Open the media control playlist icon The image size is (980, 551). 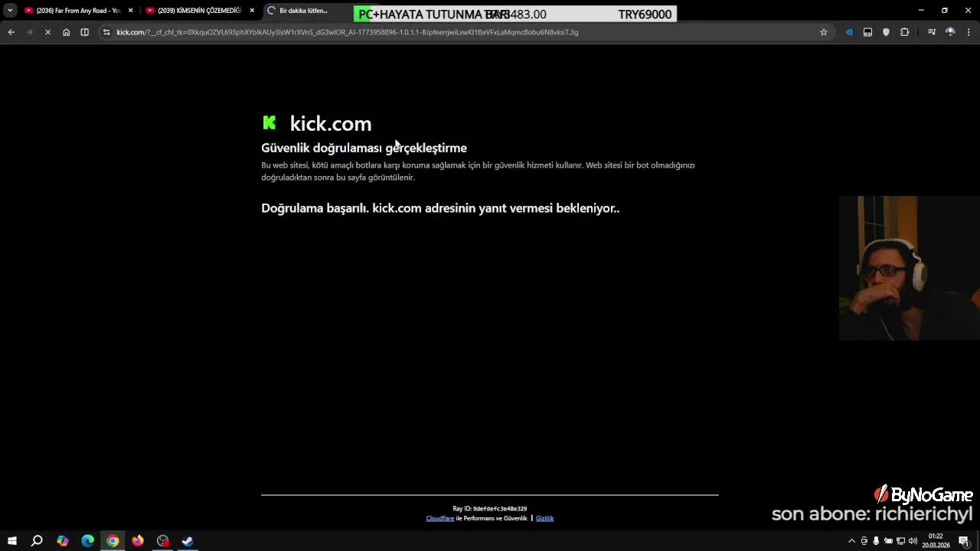[x=932, y=32]
